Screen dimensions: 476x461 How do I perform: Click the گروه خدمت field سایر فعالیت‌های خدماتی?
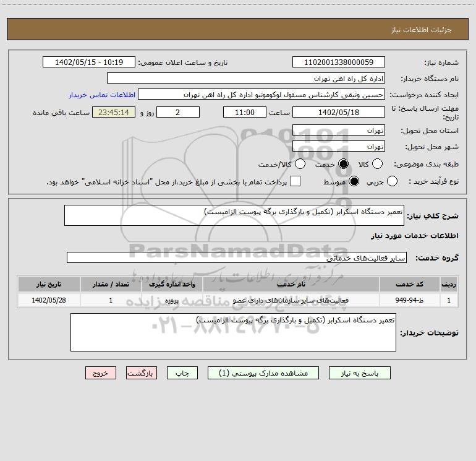237,257
